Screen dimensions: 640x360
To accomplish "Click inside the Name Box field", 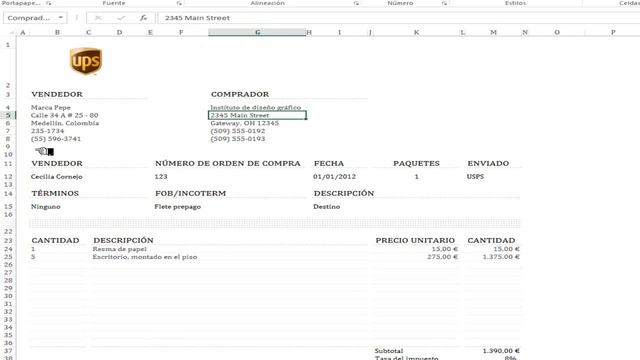I will click(x=29, y=18).
